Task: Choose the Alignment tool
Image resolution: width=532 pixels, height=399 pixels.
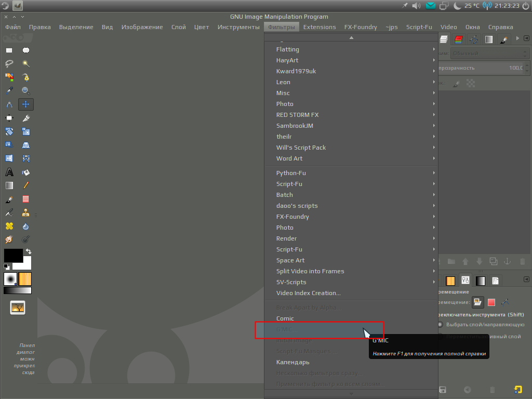Action: click(x=9, y=118)
